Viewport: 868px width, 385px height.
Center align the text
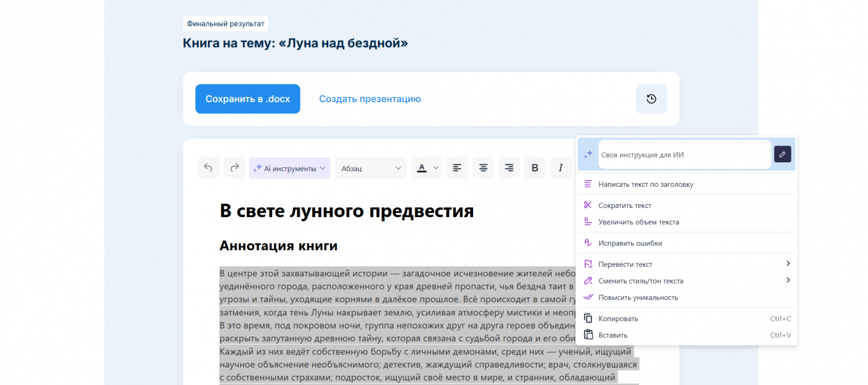click(x=483, y=168)
